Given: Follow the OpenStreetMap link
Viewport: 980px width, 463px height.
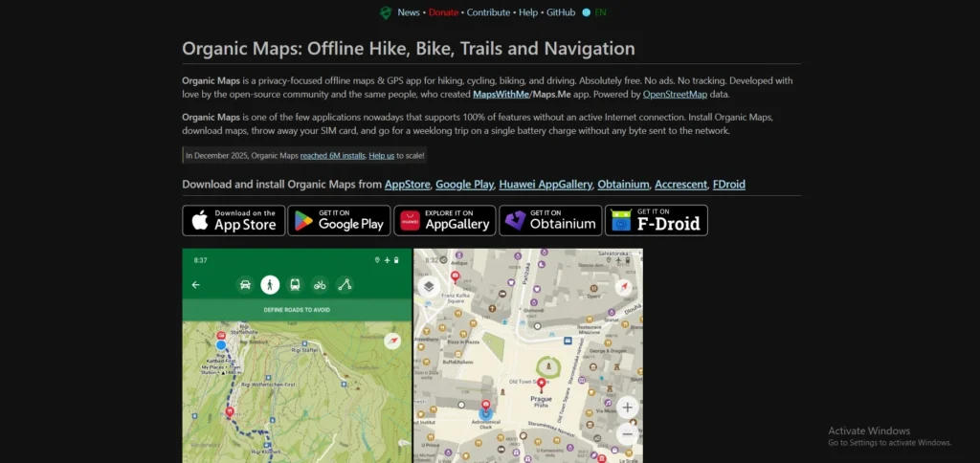Looking at the screenshot, I should point(675,95).
